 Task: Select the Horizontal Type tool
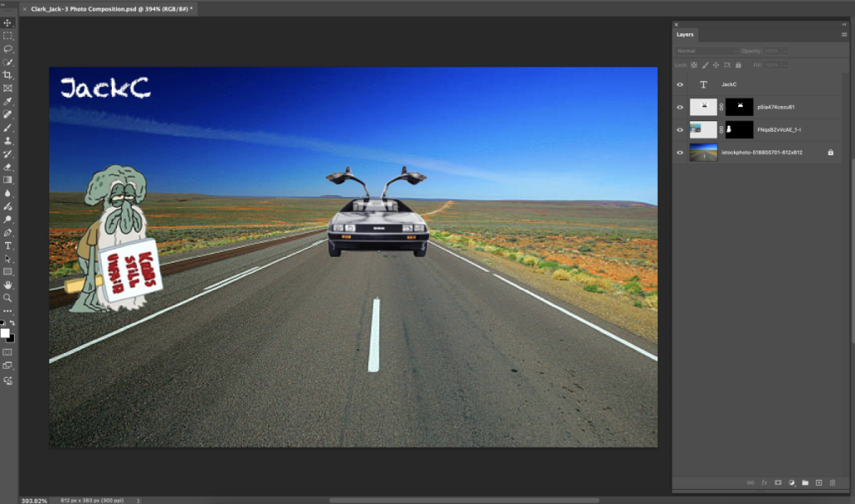pos(8,245)
